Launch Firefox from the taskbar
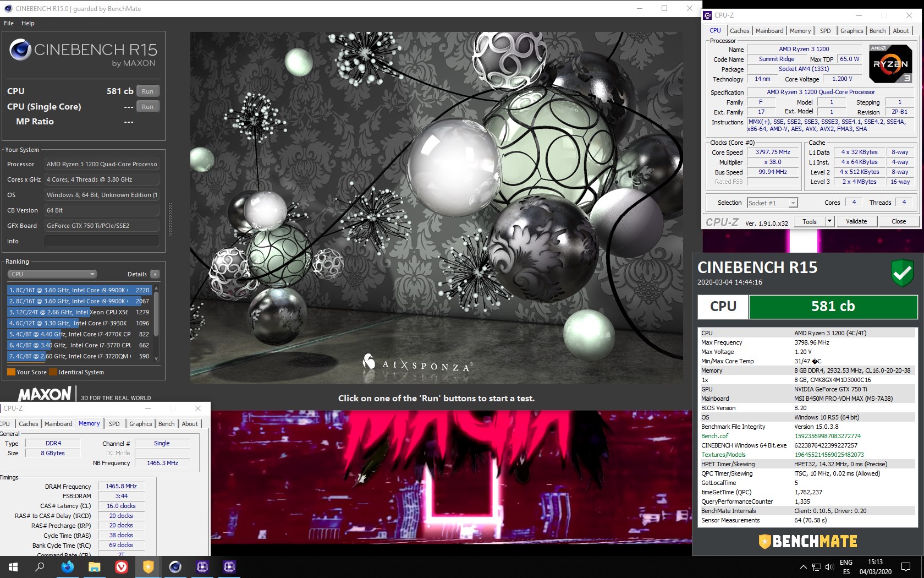The width and height of the screenshot is (924, 578). coord(68,567)
